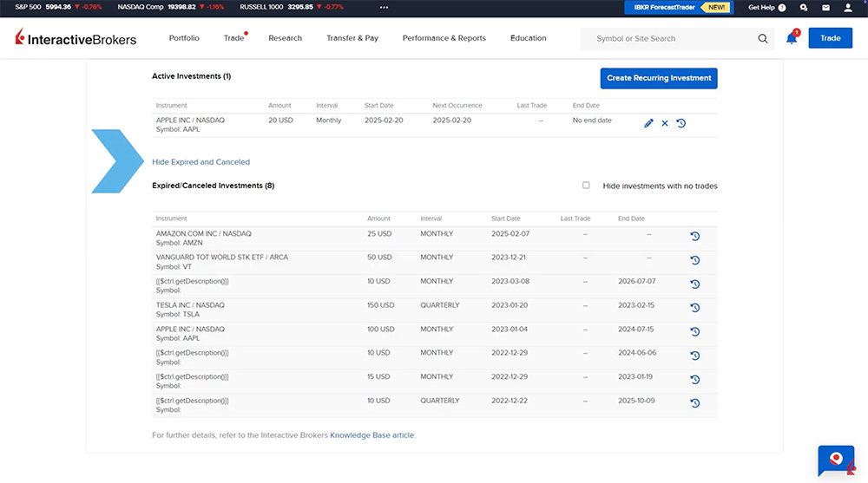The height and width of the screenshot is (483, 868).
Task: Open the chat bubbles icon in top bar
Action: pos(803,8)
